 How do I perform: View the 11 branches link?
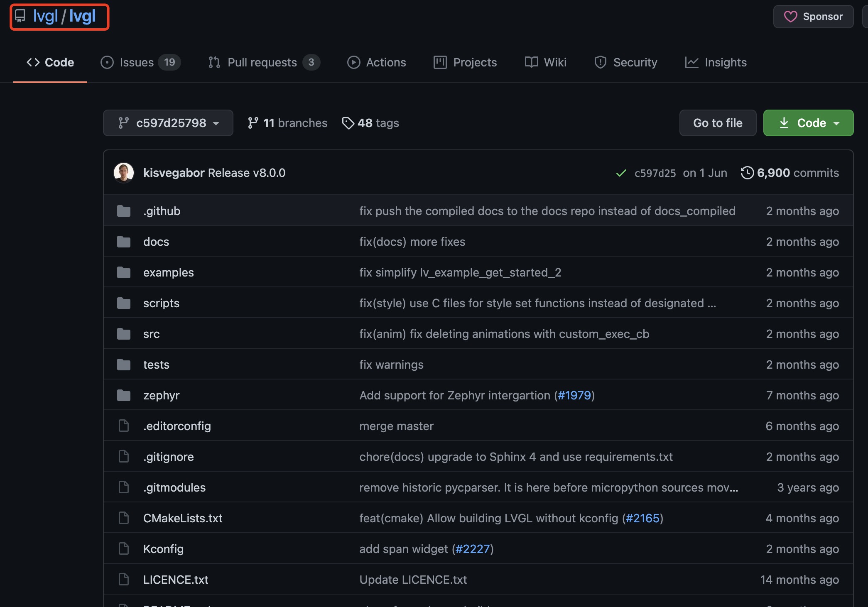[x=287, y=123]
